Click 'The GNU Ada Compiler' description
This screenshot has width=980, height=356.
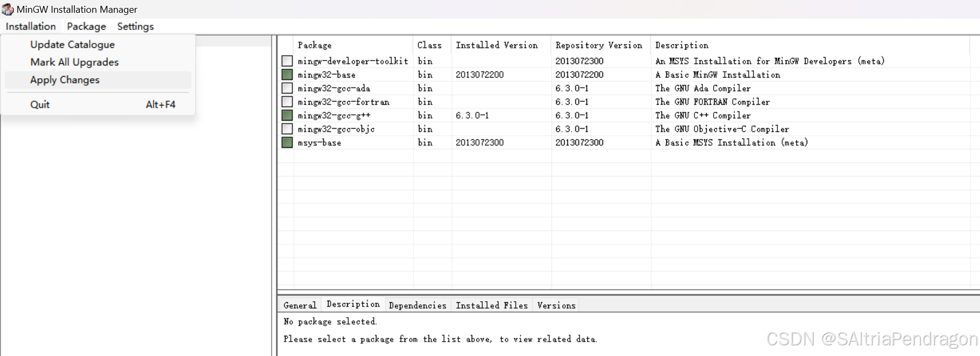[x=703, y=88]
